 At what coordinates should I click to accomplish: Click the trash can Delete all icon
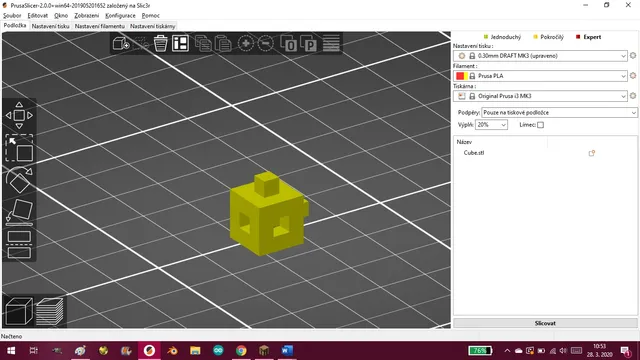coord(160,43)
